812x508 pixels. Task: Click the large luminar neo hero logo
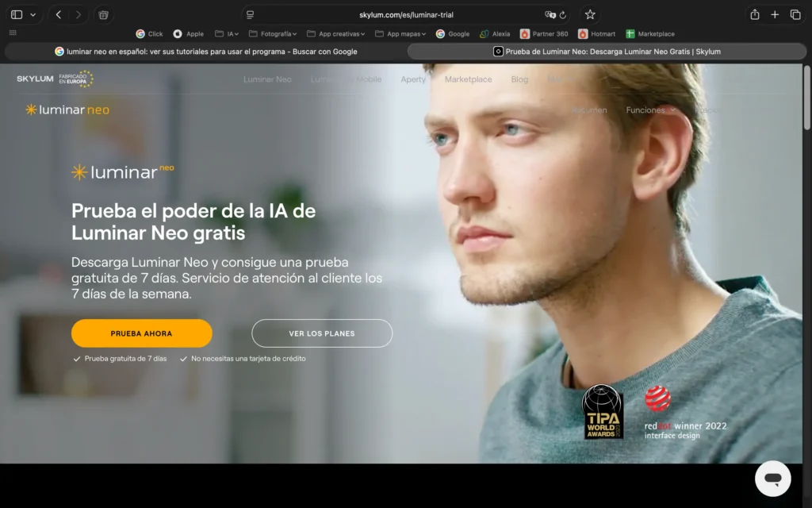(123, 171)
